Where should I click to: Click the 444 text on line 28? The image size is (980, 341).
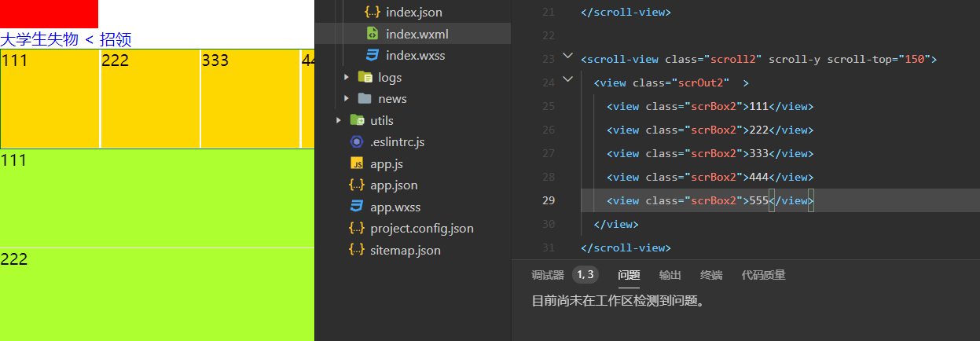[758, 177]
